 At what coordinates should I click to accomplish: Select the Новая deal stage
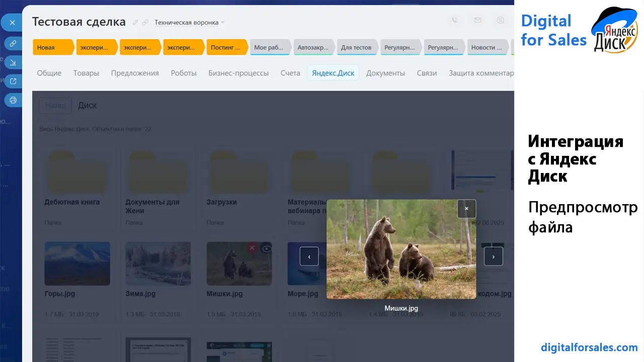click(x=53, y=48)
